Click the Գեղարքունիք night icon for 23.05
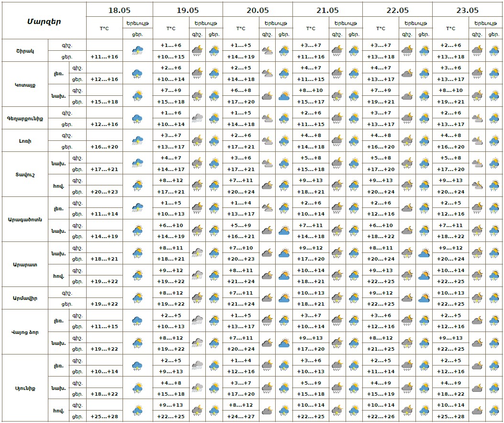Image resolution: width=504 pixels, height=423 pixels. [x=477, y=118]
